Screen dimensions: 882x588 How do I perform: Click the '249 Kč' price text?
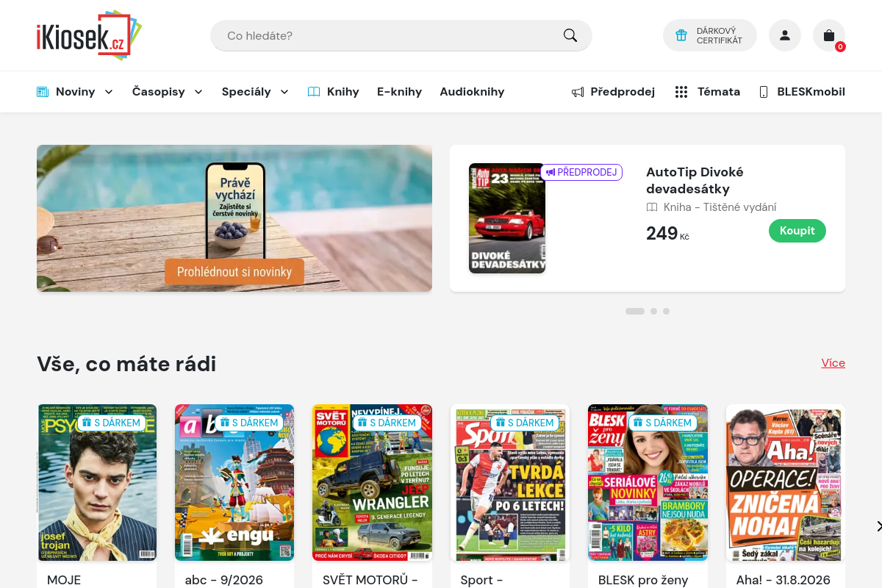tap(667, 234)
